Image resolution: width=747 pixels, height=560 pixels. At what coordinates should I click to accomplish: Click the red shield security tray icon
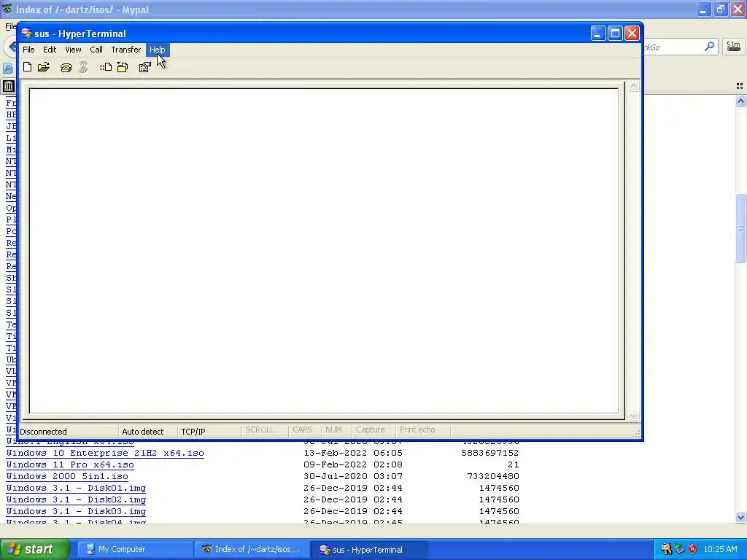pyautogui.click(x=693, y=549)
